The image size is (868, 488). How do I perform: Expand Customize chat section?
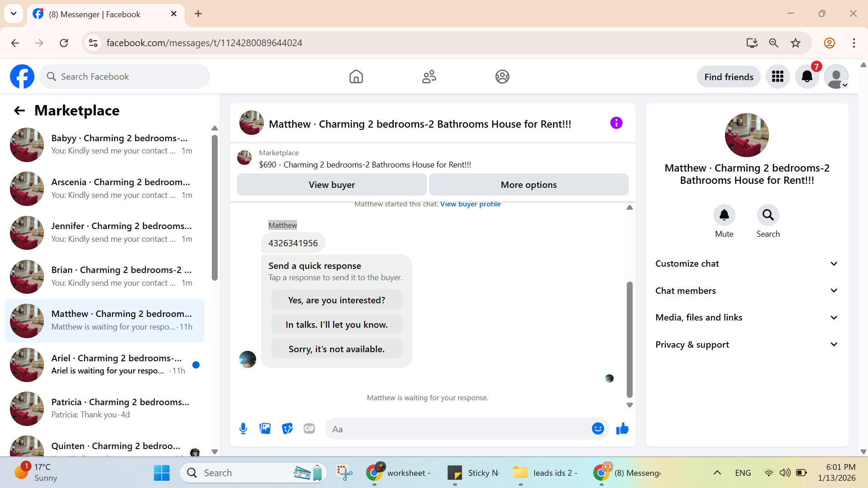tap(747, 263)
